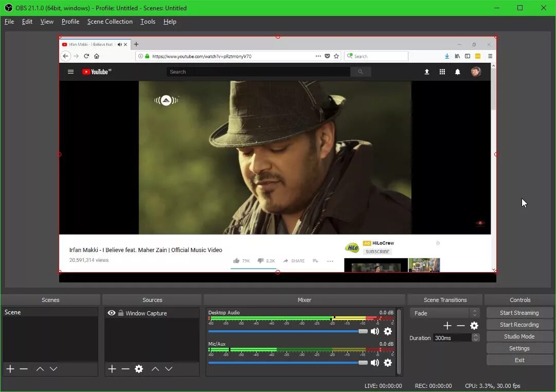The height and width of the screenshot is (392, 556).
Task: Remove the selected source with the minus icon
Action: [x=125, y=369]
